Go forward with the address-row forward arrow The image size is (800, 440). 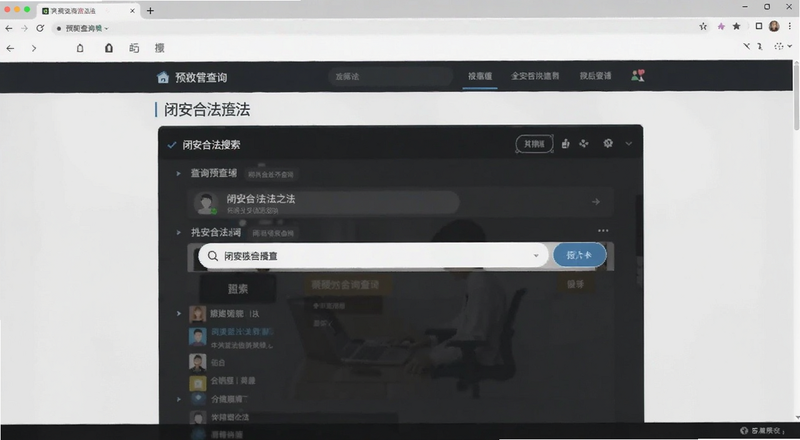(24, 28)
